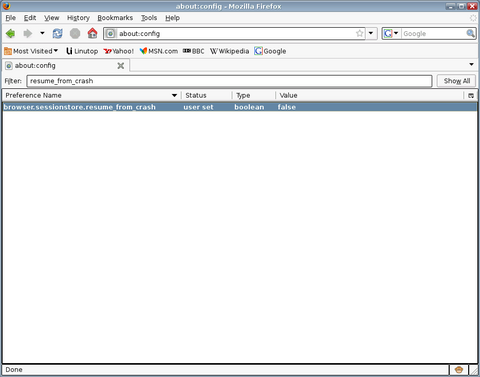Select the browser.sessionstore.resume_from_crash row
This screenshot has width=480, height=377.
point(240,107)
